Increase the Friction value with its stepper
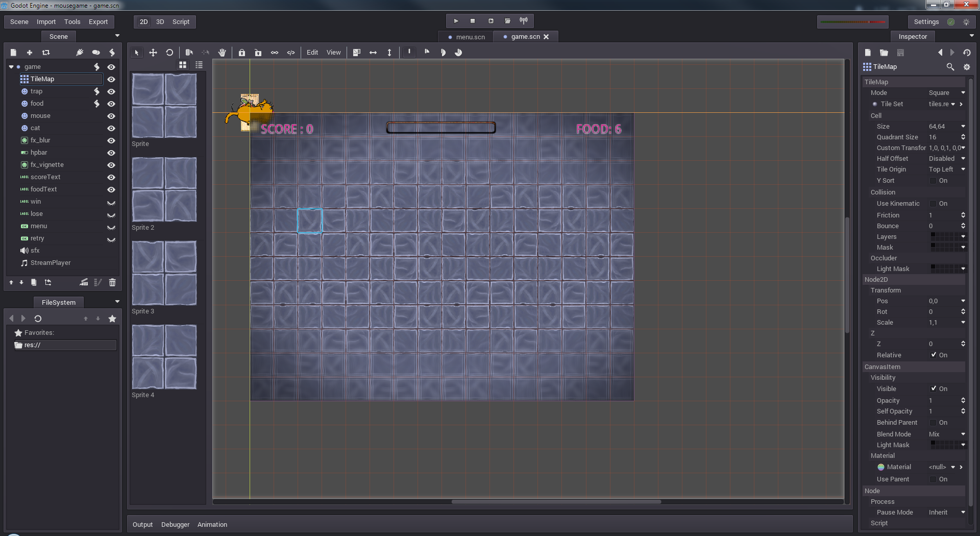 click(964, 213)
